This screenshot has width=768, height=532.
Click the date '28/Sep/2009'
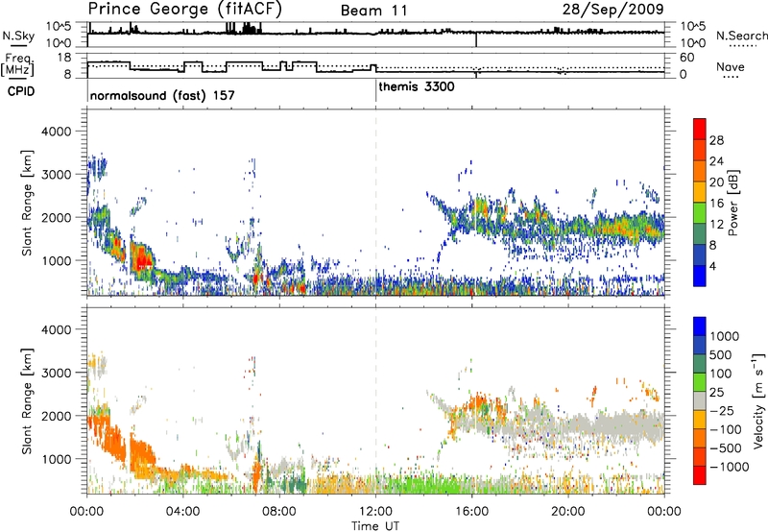click(x=612, y=10)
